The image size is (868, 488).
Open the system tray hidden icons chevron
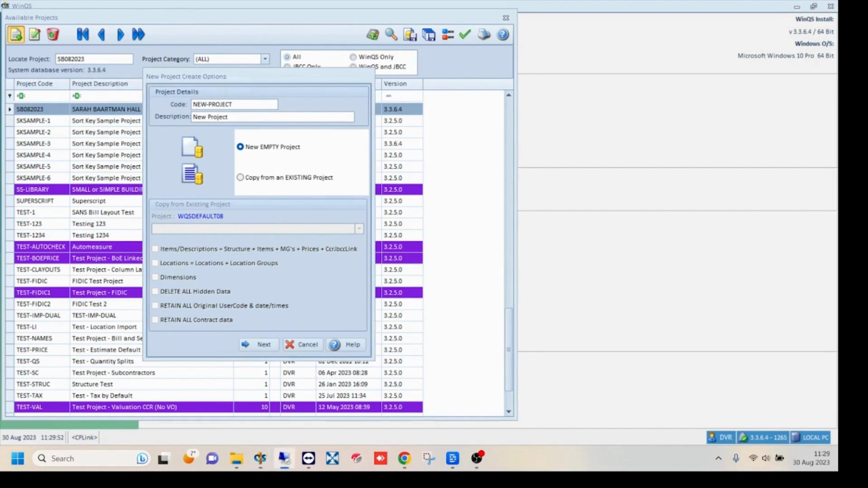[x=718, y=458]
